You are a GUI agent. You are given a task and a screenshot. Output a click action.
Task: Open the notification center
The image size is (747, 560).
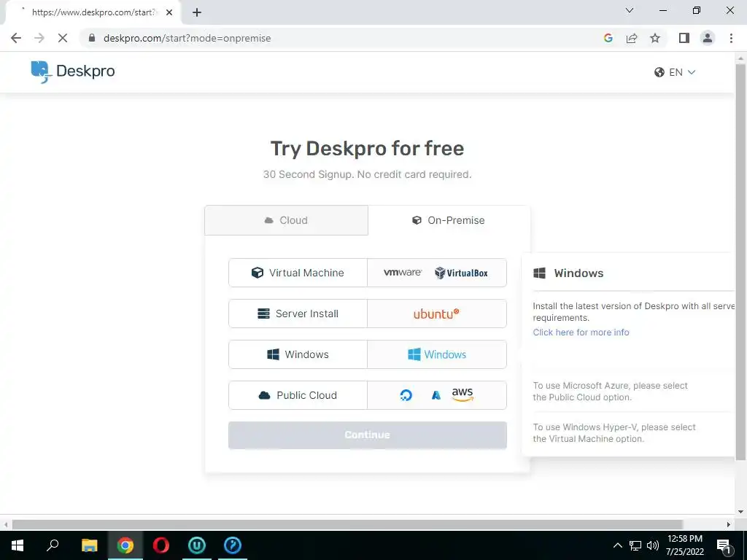724,546
